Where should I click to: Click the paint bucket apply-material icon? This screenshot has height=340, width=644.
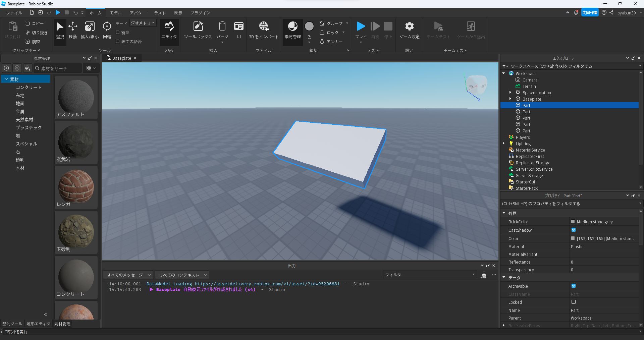pos(28,68)
